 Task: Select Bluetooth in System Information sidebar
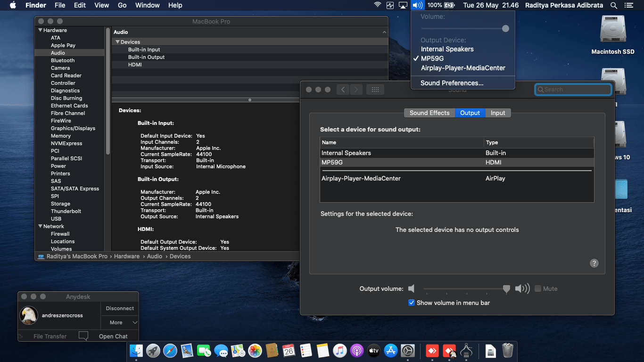click(63, 60)
